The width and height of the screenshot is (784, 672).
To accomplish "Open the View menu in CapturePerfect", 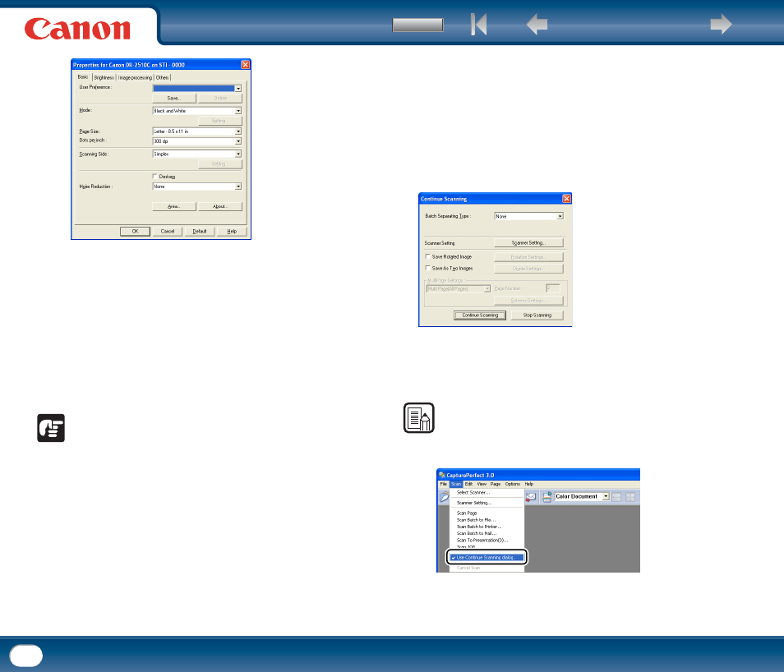I will [482, 484].
